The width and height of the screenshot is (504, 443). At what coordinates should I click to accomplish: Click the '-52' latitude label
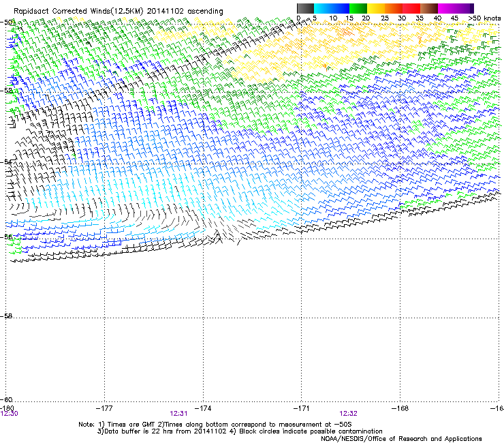point(6,91)
